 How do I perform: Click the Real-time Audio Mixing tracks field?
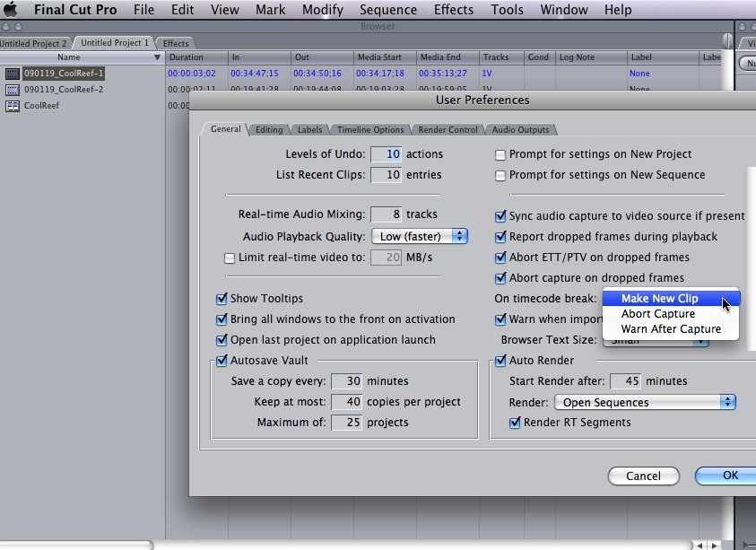click(x=386, y=214)
